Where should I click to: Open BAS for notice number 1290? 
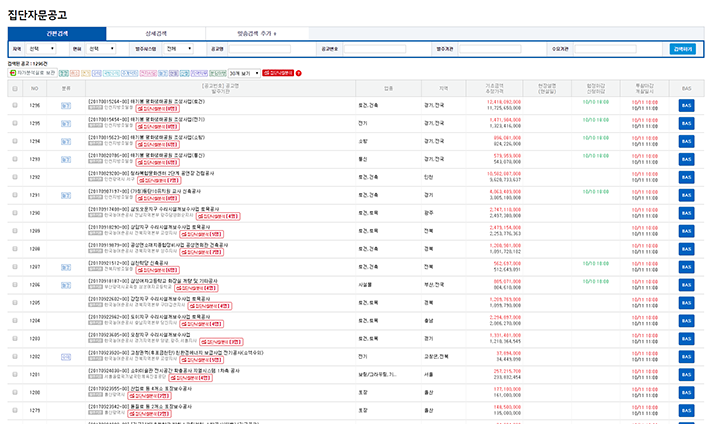coord(686,213)
